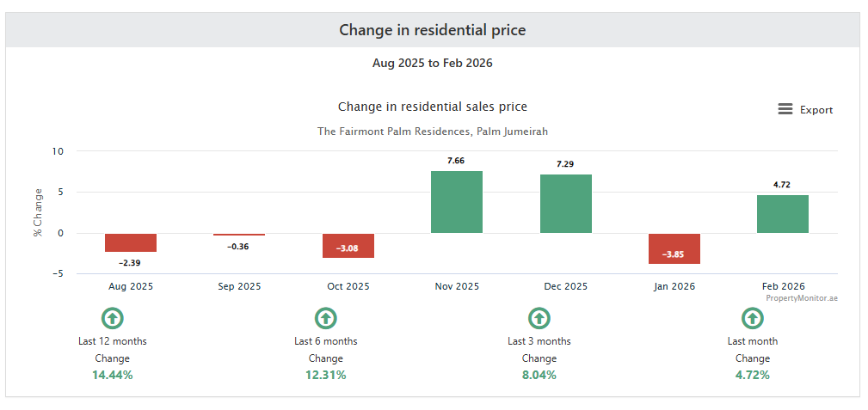
Task: Open the PropertyMonitor.ae credit link
Action: pyautogui.click(x=802, y=297)
